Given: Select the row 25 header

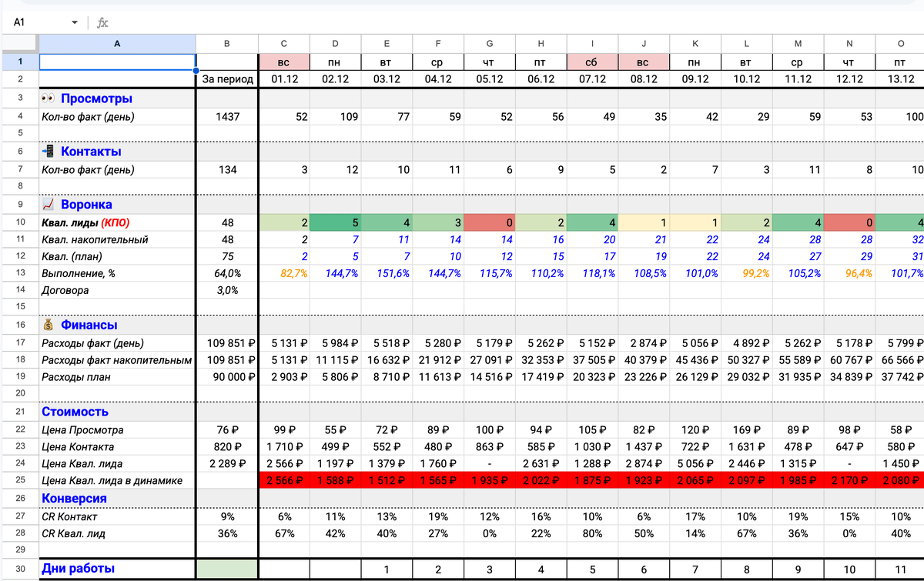Looking at the screenshot, I should (x=19, y=481).
